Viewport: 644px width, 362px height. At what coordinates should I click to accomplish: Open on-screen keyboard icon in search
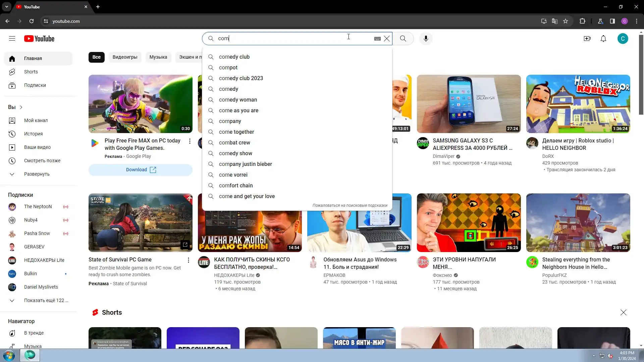(377, 39)
